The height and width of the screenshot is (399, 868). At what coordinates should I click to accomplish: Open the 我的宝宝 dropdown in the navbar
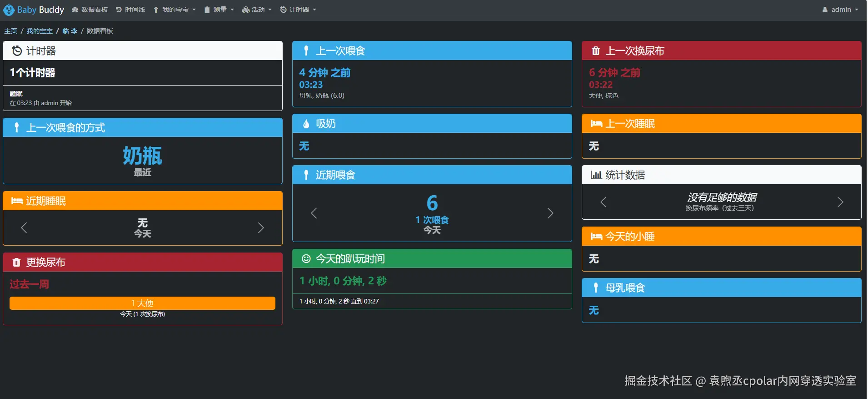click(x=175, y=10)
